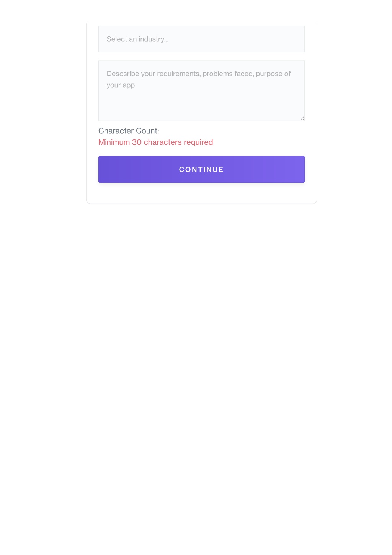Click the blank card area below Continue
Image resolution: width=392 pixels, height=555 pixels.
201,193
